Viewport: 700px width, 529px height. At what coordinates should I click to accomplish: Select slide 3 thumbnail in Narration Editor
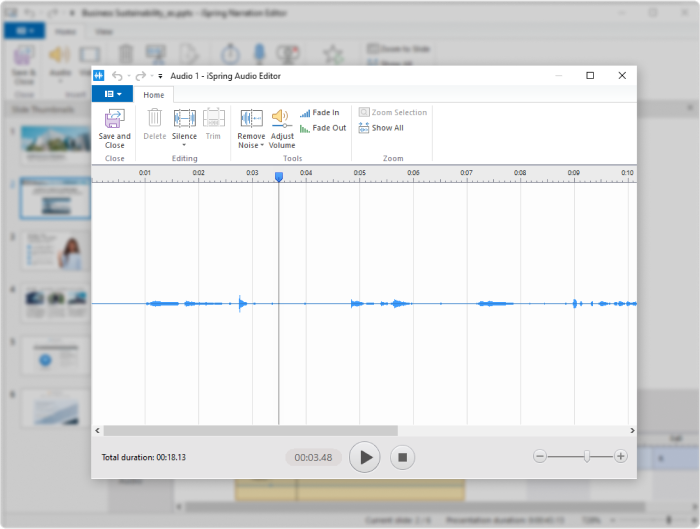click(56, 251)
